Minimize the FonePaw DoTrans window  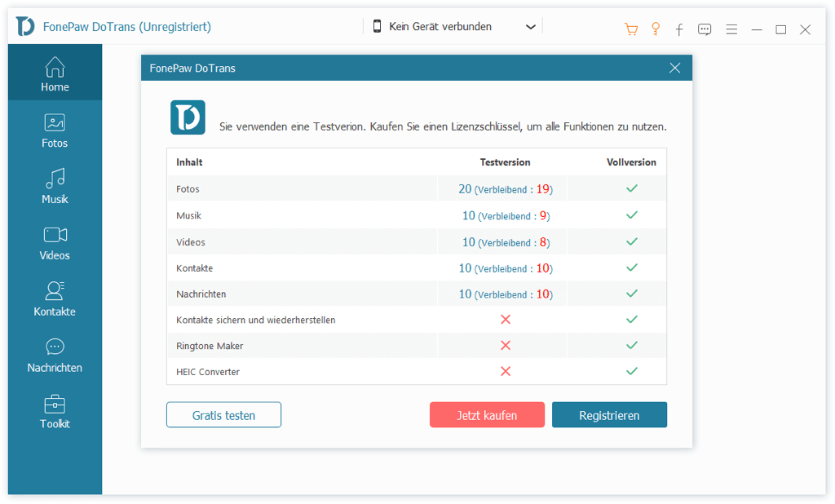coord(757,30)
